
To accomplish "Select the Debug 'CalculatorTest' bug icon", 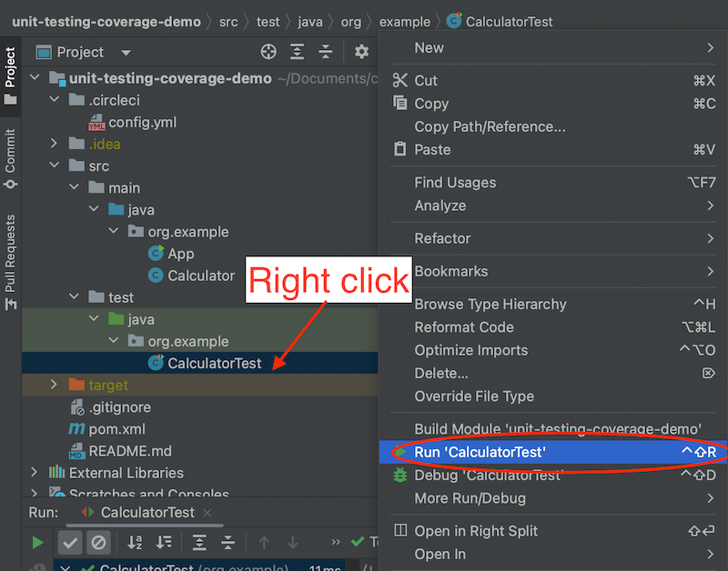I will tap(400, 475).
